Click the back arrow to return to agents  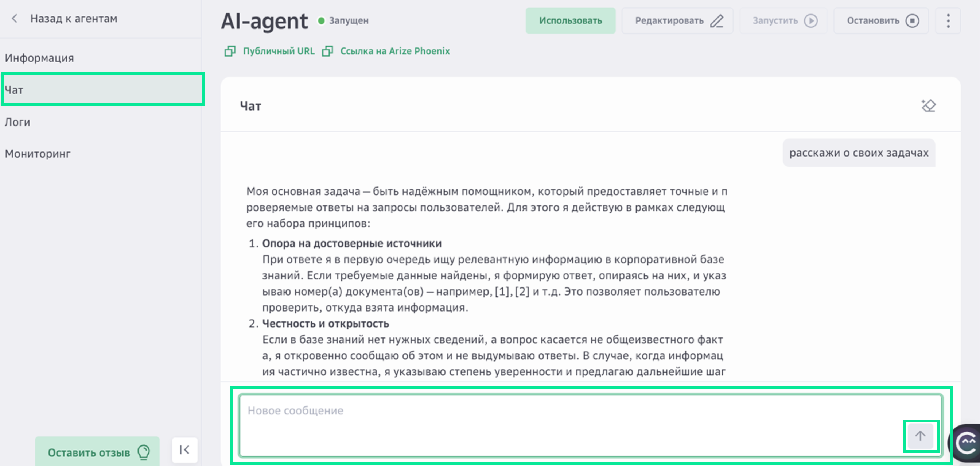[14, 18]
